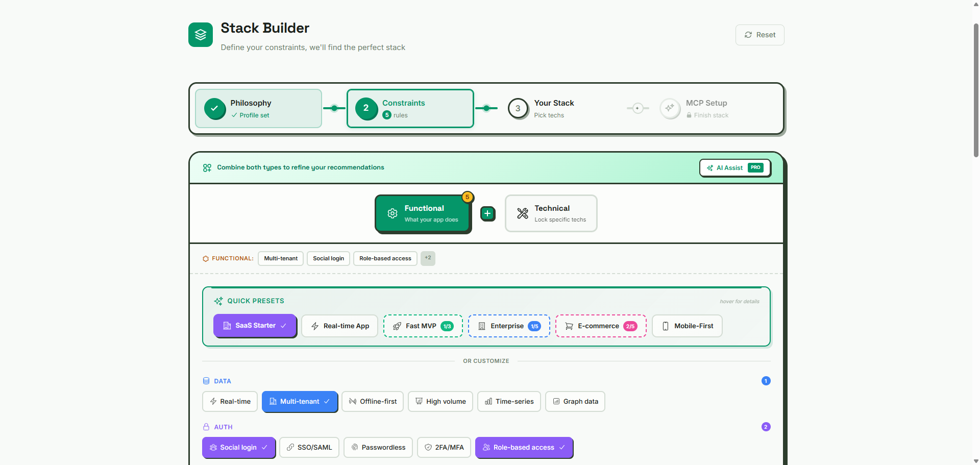Image resolution: width=980 pixels, height=465 pixels.
Task: Click the Quick Presets sparkle icon
Action: coord(218,301)
